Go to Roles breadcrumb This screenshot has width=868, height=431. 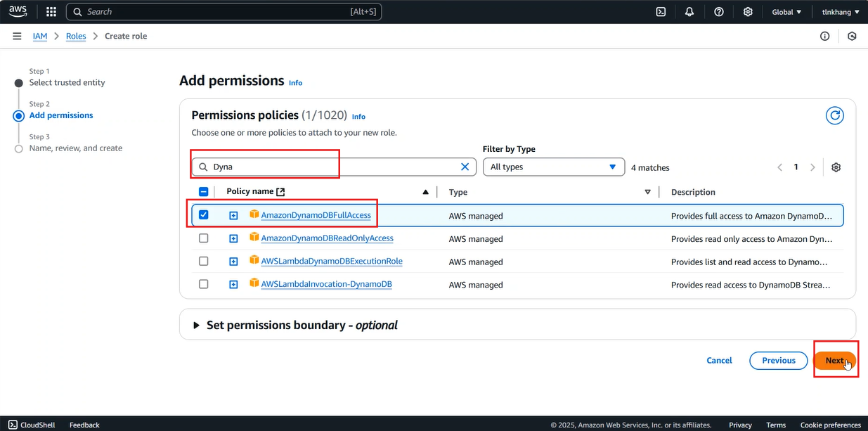point(76,36)
